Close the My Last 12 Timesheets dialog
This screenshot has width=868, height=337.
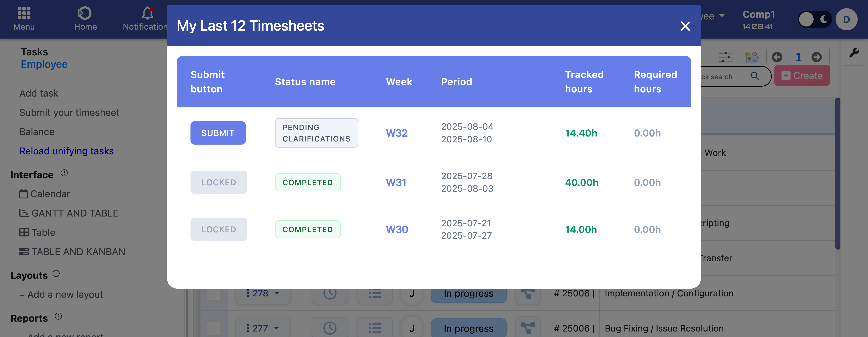685,26
